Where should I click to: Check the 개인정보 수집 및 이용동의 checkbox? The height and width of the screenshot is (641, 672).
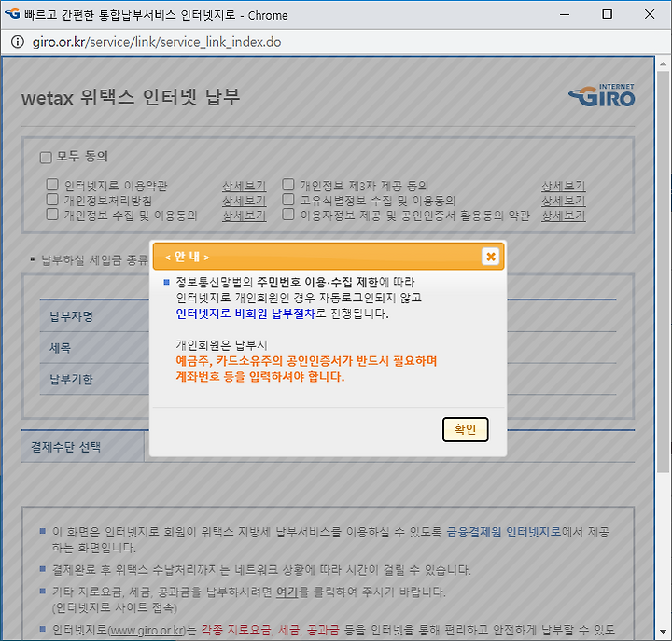[52, 214]
